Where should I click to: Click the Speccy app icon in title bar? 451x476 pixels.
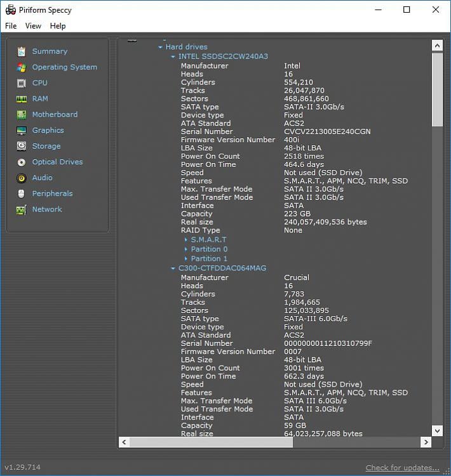11,10
